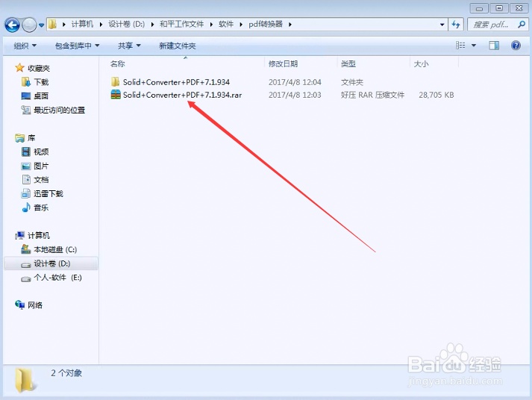The height and width of the screenshot is (400, 532).
Task: Select 库 in the navigation pane
Action: point(31,138)
